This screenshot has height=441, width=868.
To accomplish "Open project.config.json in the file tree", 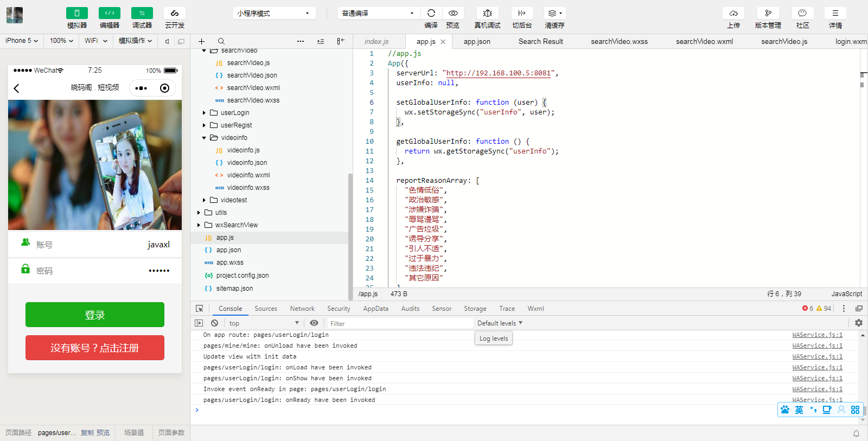I will (242, 276).
